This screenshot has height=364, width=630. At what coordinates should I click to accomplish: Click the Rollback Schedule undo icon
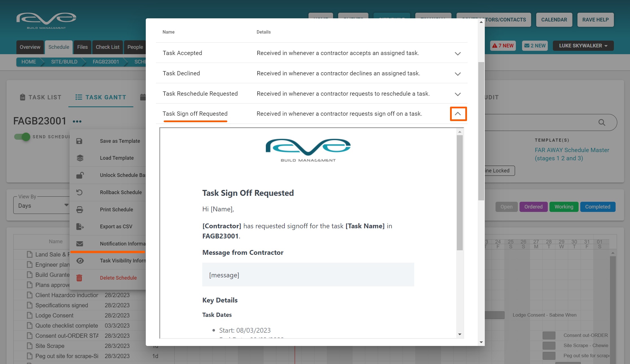click(x=79, y=192)
